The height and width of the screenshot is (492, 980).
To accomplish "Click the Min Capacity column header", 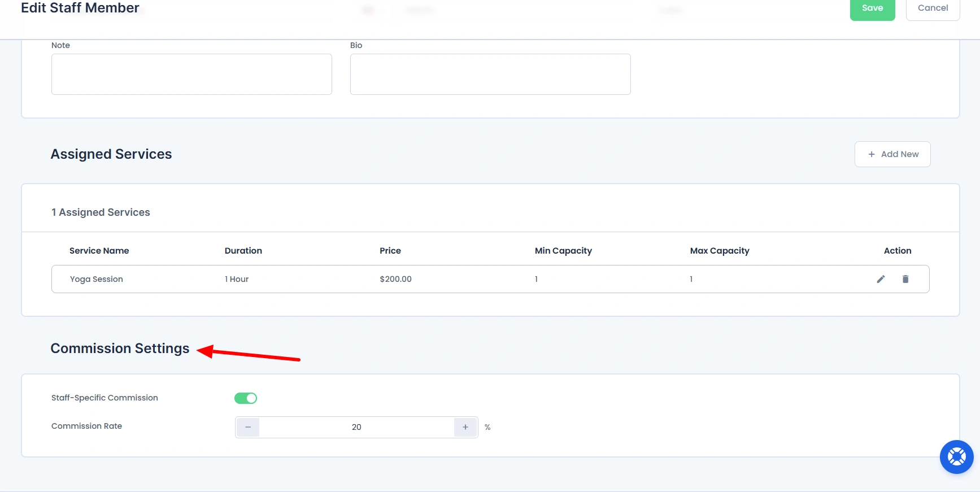I will coord(563,251).
